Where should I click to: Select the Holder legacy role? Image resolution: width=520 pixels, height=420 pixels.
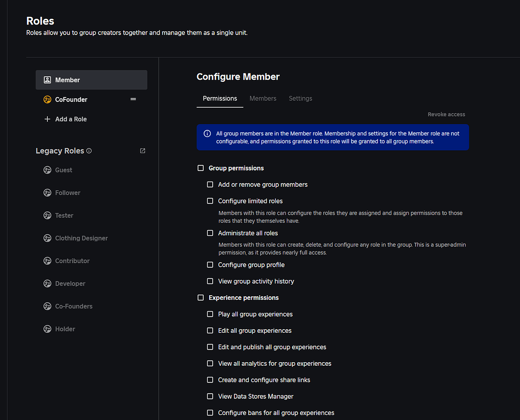tap(65, 329)
